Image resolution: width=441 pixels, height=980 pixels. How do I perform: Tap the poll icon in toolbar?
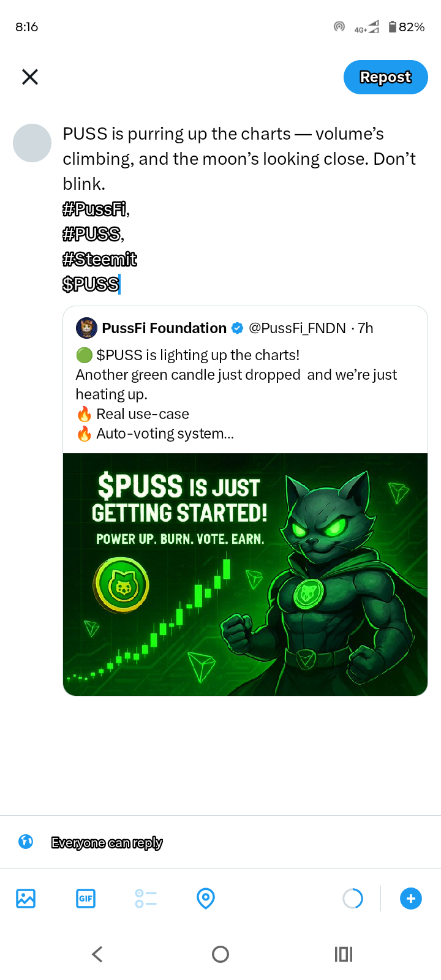coord(146,899)
